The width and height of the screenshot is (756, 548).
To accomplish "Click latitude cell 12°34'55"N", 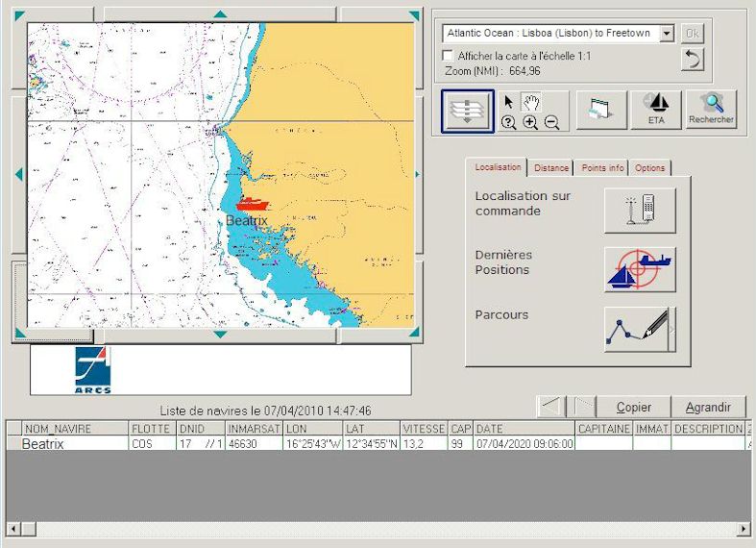I will point(372,443).
